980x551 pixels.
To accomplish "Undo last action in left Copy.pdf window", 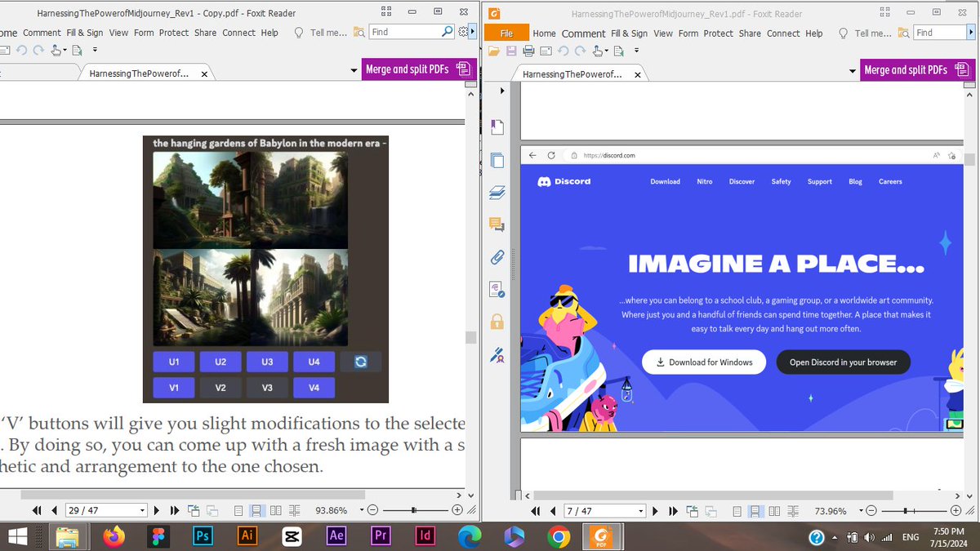I will pyautogui.click(x=21, y=51).
